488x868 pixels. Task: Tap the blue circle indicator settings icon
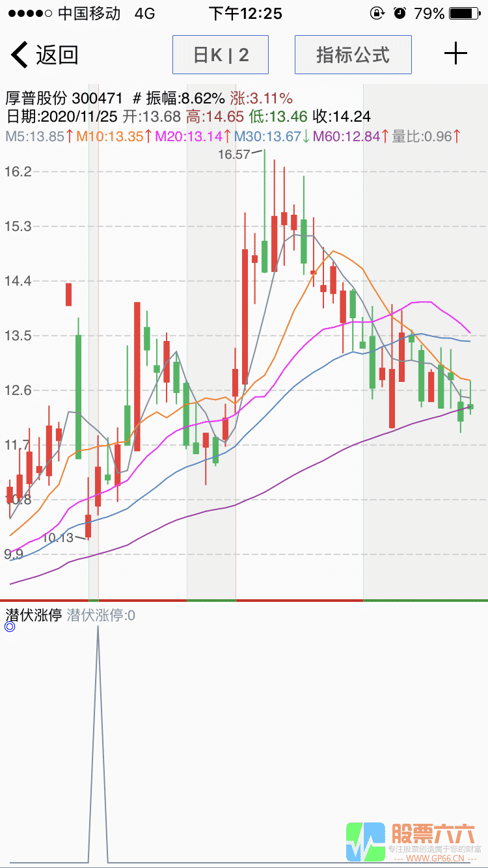[x=10, y=627]
